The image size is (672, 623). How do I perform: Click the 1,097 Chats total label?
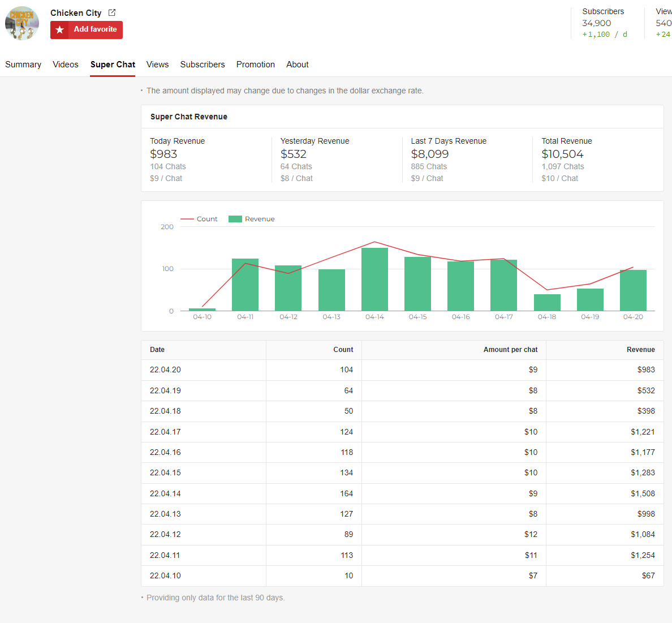pos(563,166)
